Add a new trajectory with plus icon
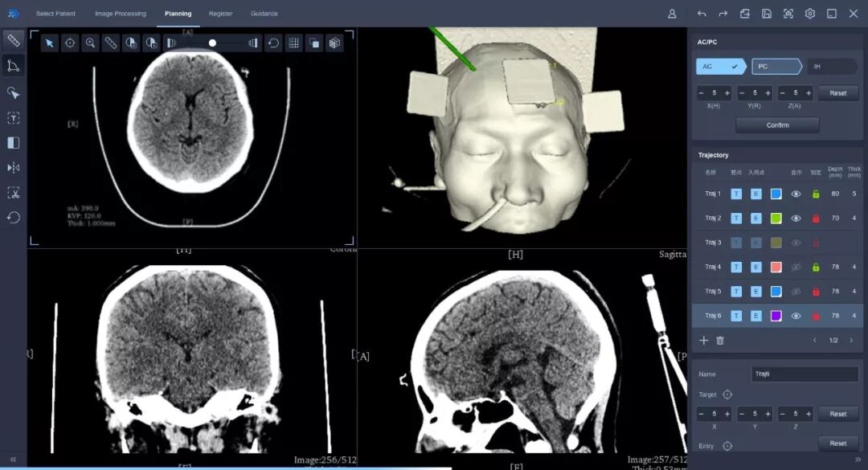The width and height of the screenshot is (868, 470). [703, 341]
